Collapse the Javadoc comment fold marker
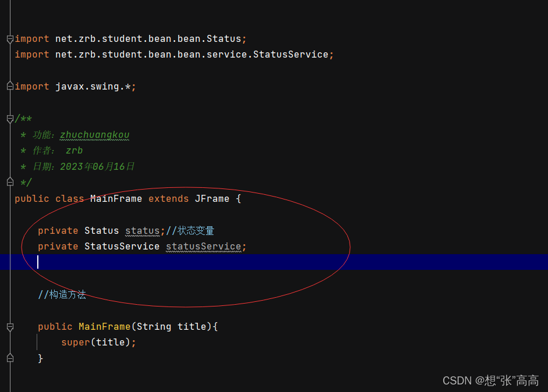 (10, 119)
